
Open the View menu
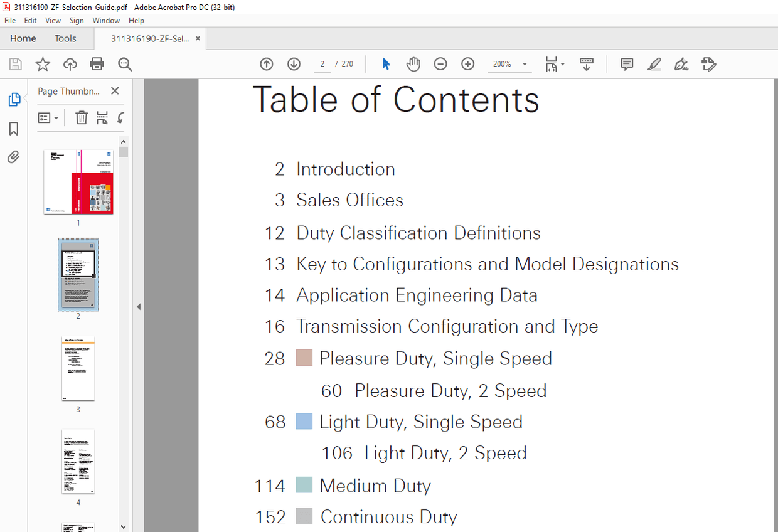(53, 20)
